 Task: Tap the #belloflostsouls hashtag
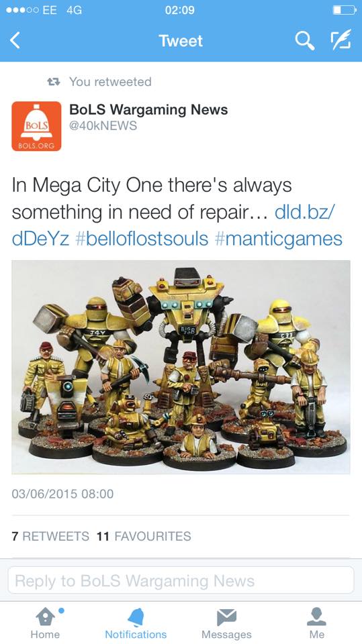(x=142, y=239)
